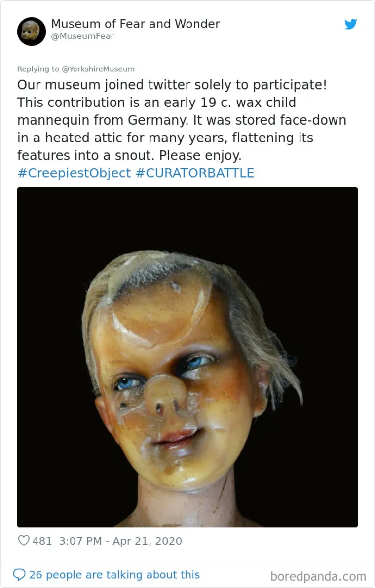
Task: Like the tweet with the heart icon
Action: (x=24, y=540)
